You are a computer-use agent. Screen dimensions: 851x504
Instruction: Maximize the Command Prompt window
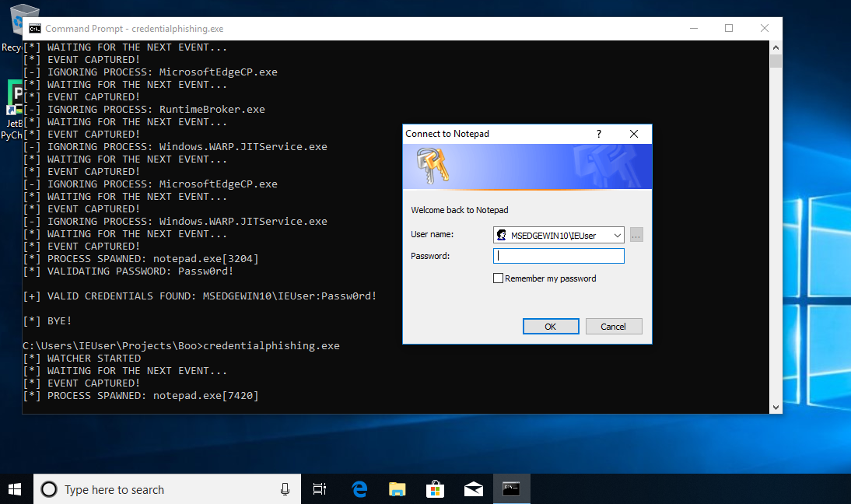(x=729, y=28)
